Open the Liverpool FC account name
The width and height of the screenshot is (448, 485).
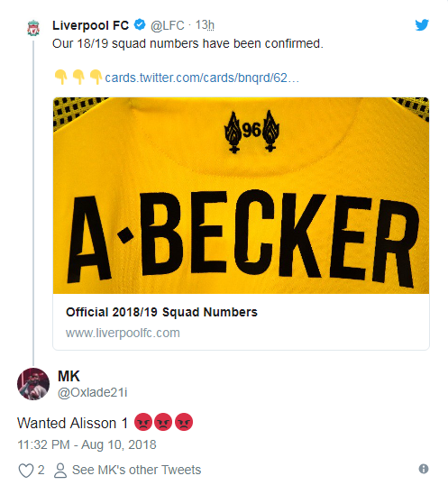[90, 25]
